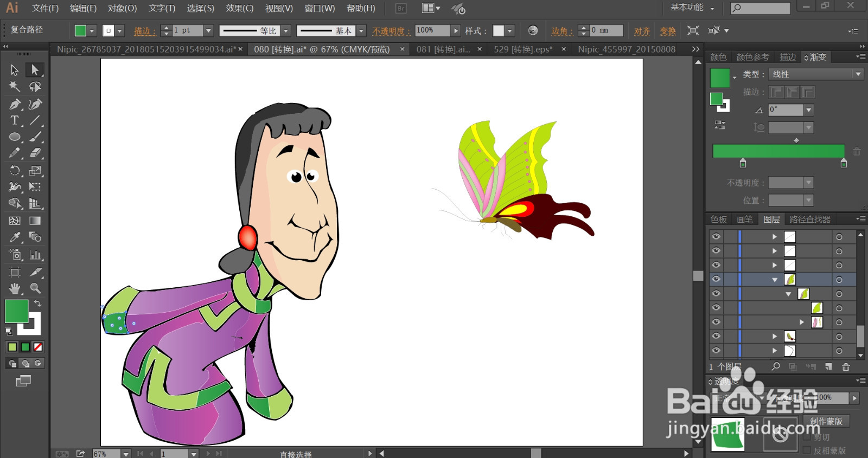Open the zoom level 67% dropdown

[126, 454]
